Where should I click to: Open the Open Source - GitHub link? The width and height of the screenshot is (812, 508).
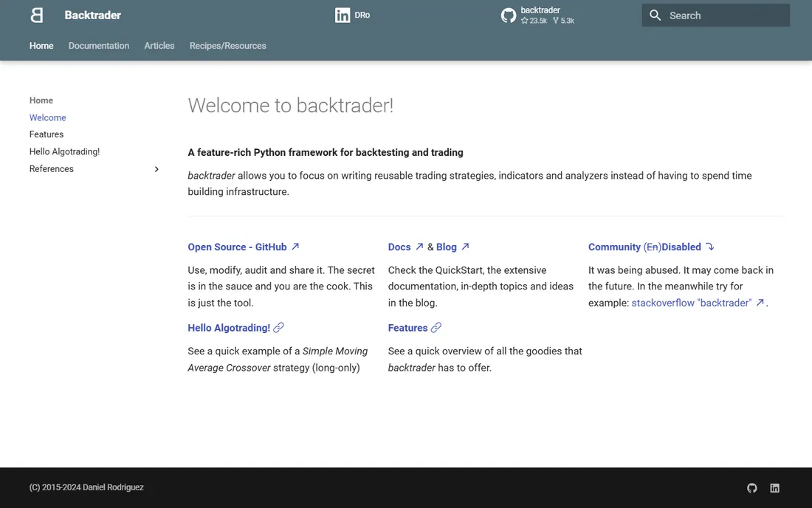pyautogui.click(x=237, y=247)
